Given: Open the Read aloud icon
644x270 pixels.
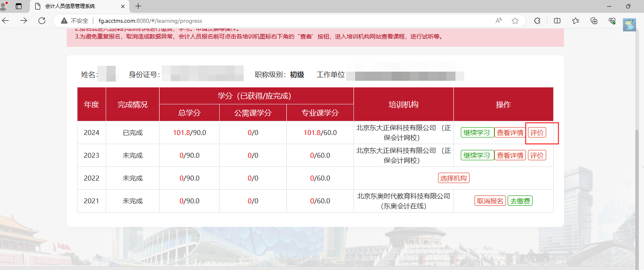Looking at the screenshot, I should 499,21.
